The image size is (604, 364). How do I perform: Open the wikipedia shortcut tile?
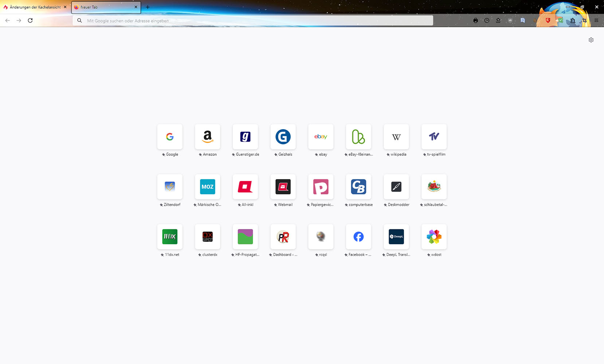coord(396,137)
